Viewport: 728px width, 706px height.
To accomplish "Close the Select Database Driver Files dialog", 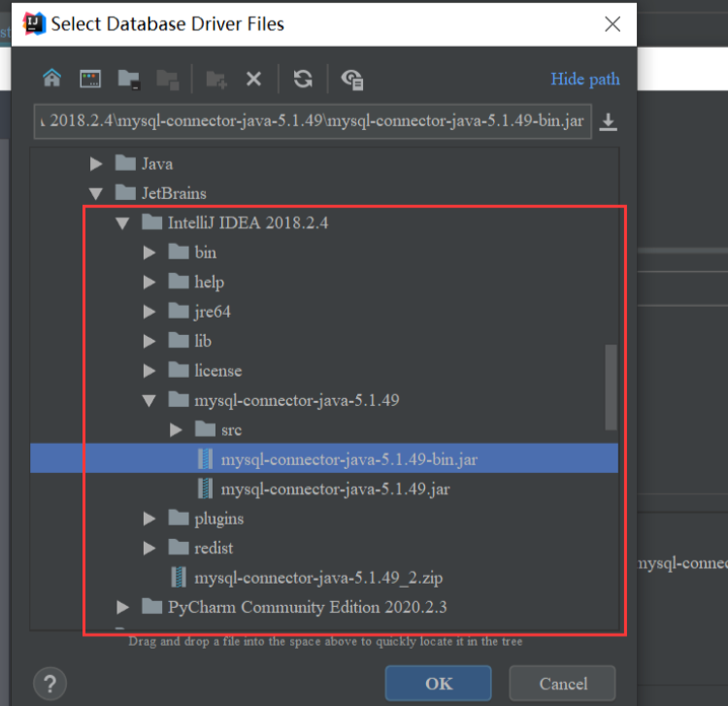I will tap(612, 23).
